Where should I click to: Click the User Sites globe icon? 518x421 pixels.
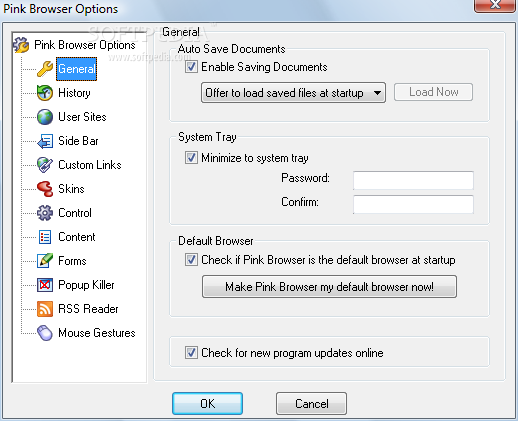45,117
